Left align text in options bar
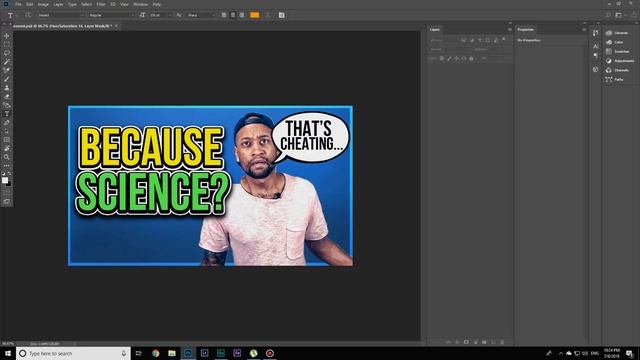This screenshot has height=360, width=640. point(224,15)
